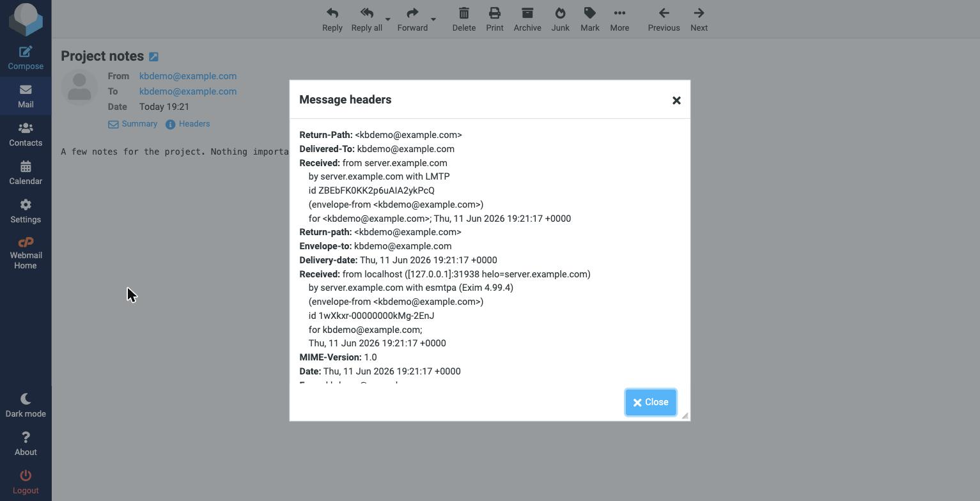Expand the Forward options arrow

(433, 19)
